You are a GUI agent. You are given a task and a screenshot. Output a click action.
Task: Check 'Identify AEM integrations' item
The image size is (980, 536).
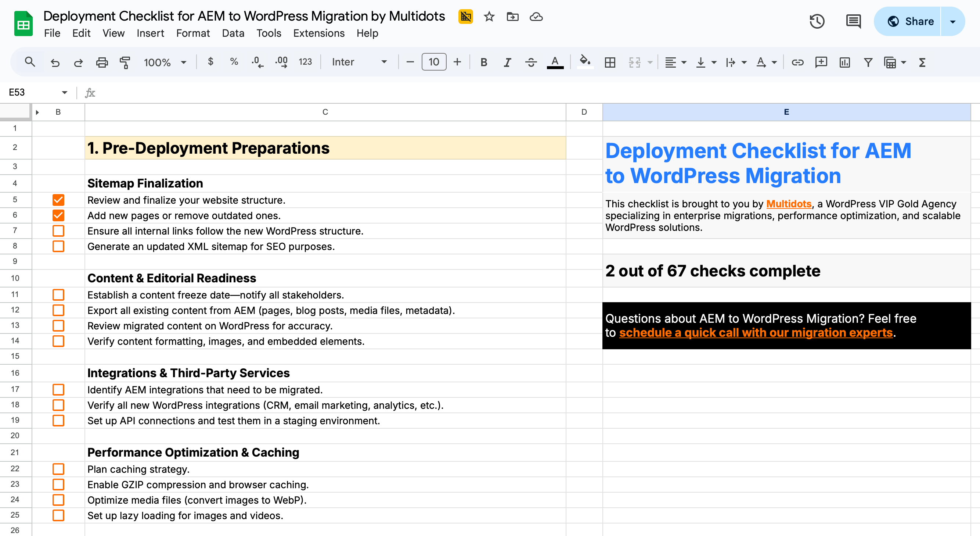pos(58,389)
